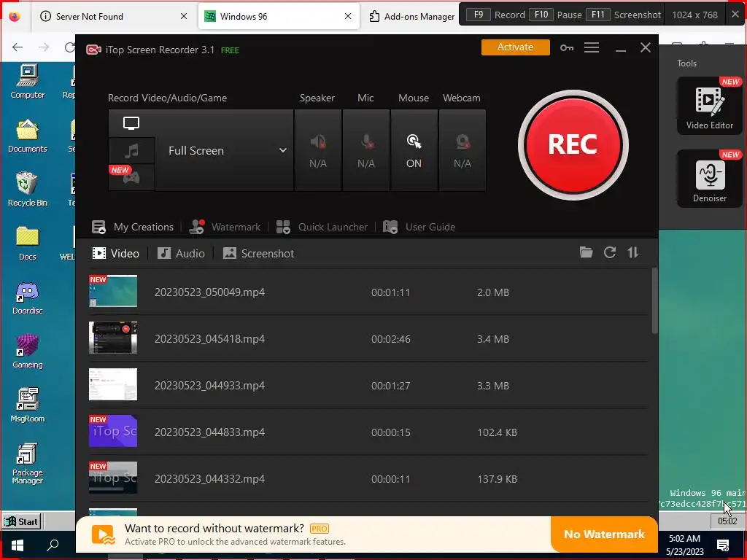Select the screen recording mode monitor icon

point(131,123)
